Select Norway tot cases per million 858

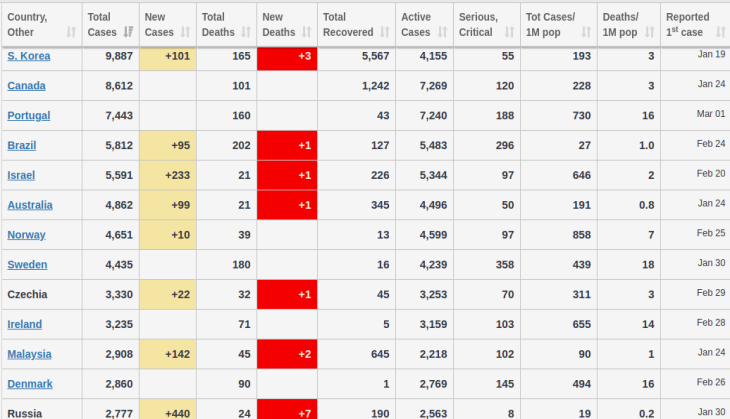pyautogui.click(x=582, y=235)
